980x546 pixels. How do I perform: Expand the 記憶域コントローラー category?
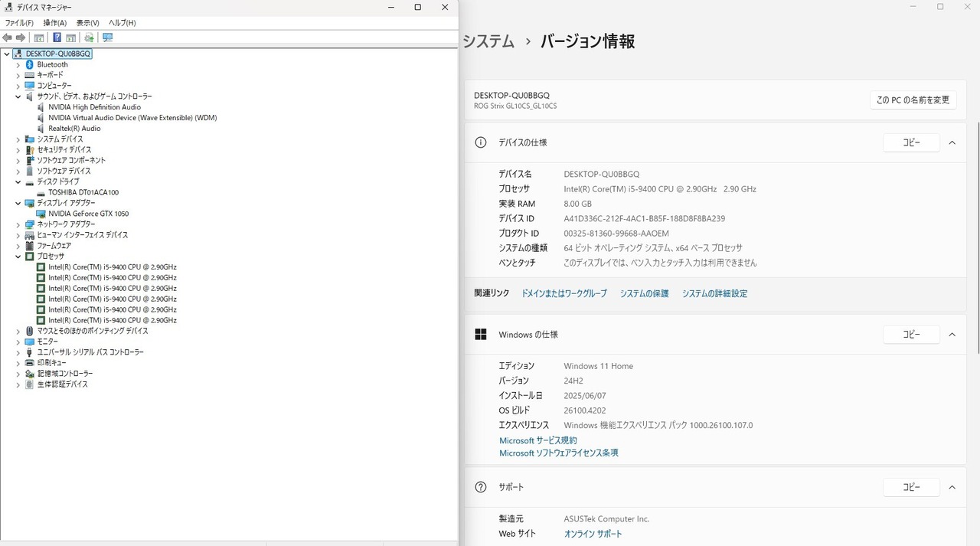point(18,374)
